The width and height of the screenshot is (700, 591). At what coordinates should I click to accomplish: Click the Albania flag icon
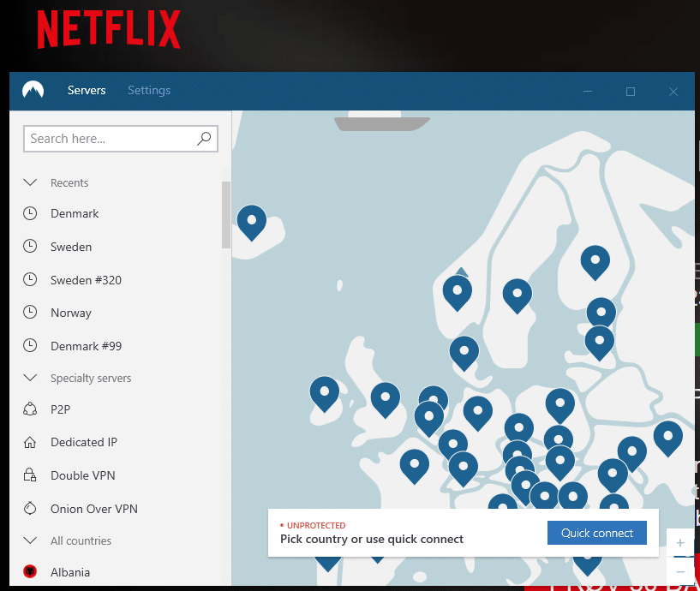(30, 571)
